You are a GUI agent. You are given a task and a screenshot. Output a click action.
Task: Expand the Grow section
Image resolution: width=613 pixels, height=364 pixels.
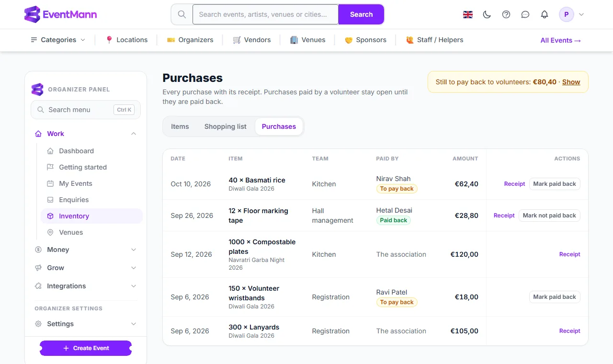tap(86, 268)
